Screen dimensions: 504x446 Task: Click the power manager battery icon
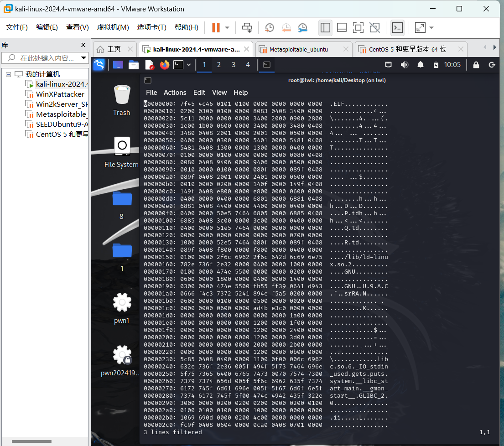pos(436,65)
